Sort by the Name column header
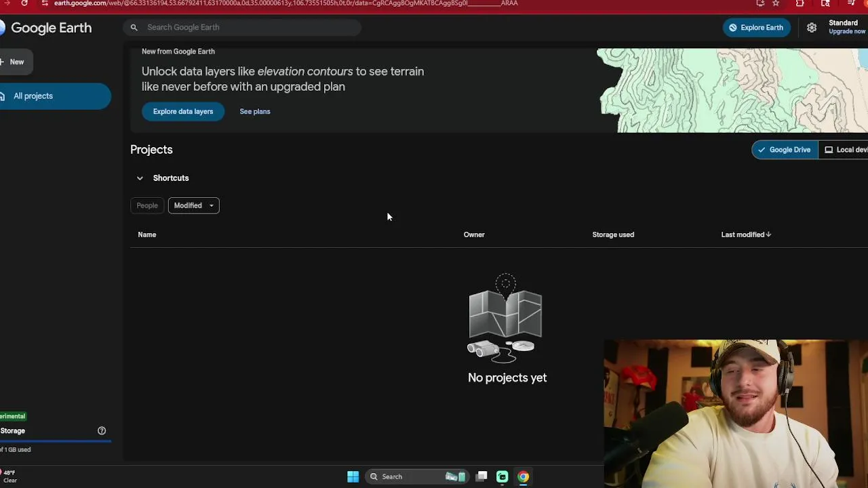The height and width of the screenshot is (488, 868). click(147, 235)
